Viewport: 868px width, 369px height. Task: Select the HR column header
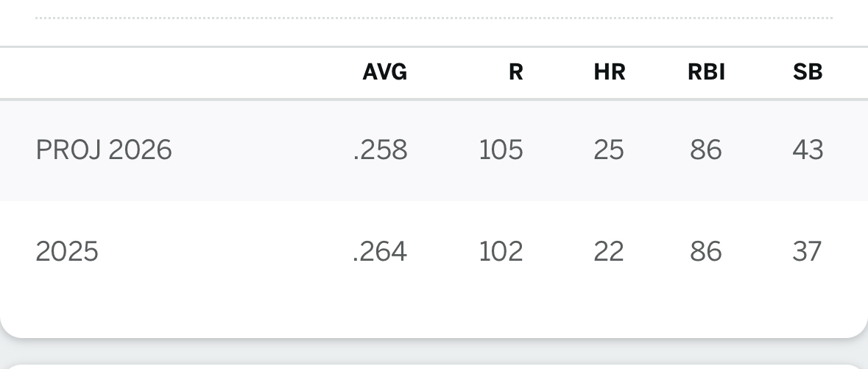609,72
